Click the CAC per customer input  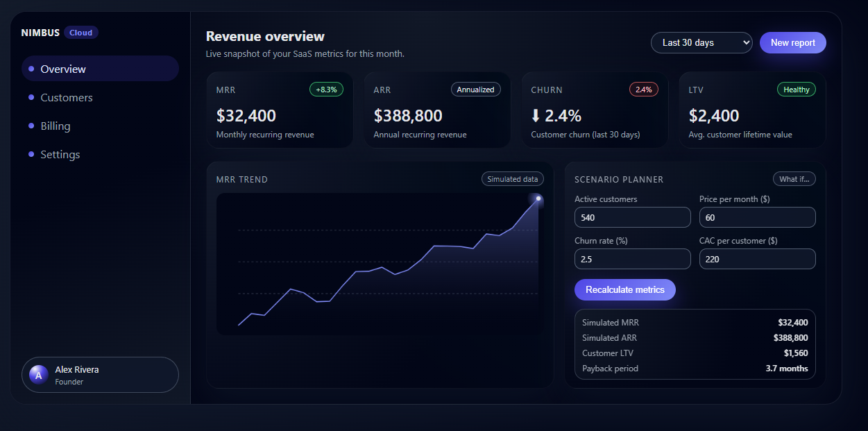click(757, 259)
